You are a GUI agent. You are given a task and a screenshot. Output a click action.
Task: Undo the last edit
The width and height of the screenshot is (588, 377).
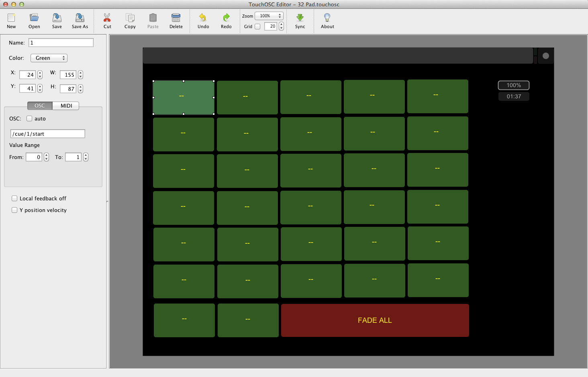pyautogui.click(x=203, y=18)
